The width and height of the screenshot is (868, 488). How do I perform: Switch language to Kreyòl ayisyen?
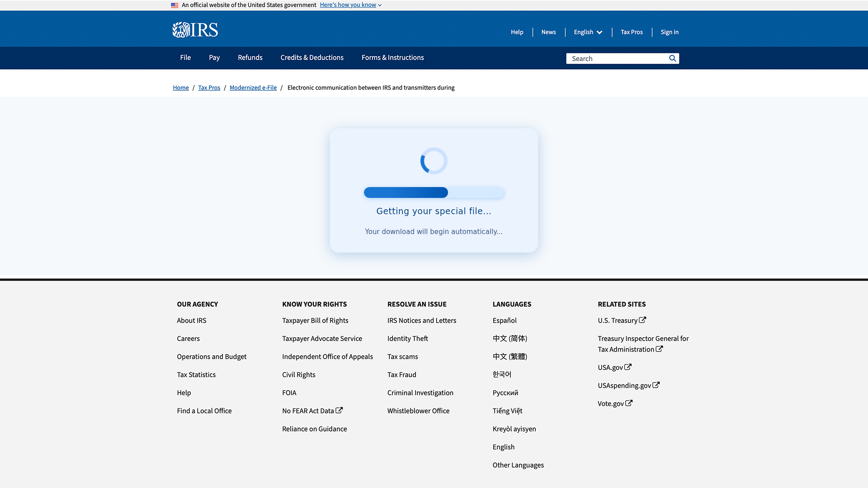(514, 429)
